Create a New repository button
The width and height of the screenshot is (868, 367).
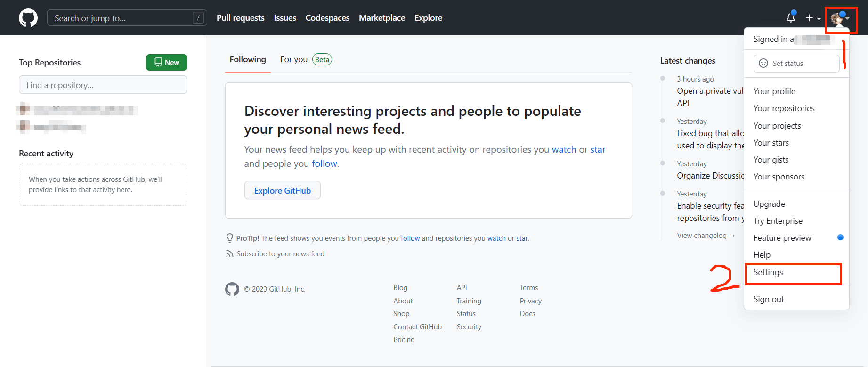(166, 62)
